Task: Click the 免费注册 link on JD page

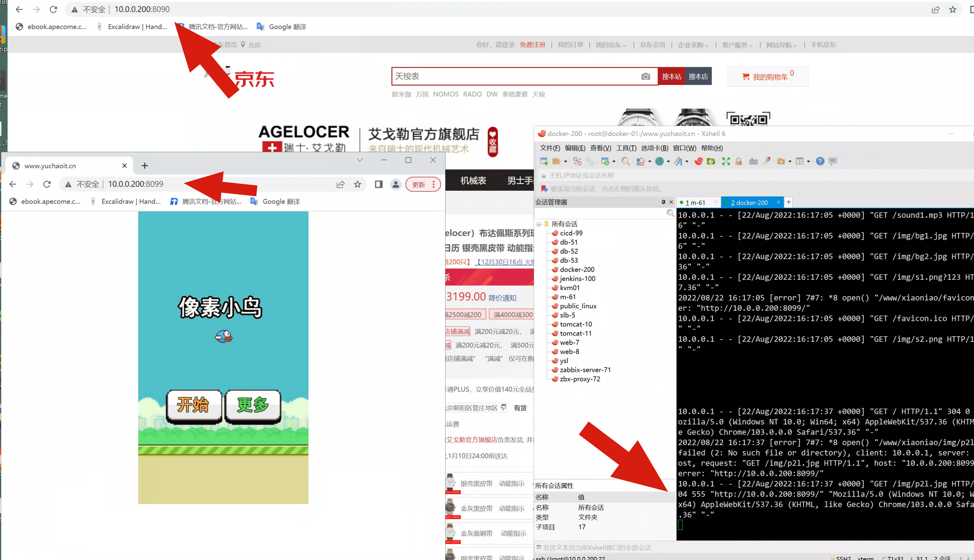Action: (532, 45)
